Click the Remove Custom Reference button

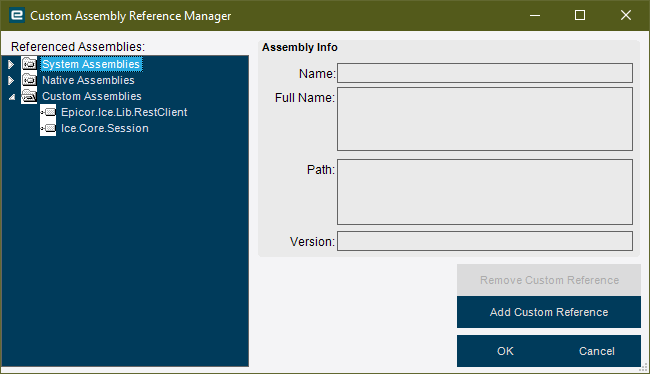coord(549,280)
